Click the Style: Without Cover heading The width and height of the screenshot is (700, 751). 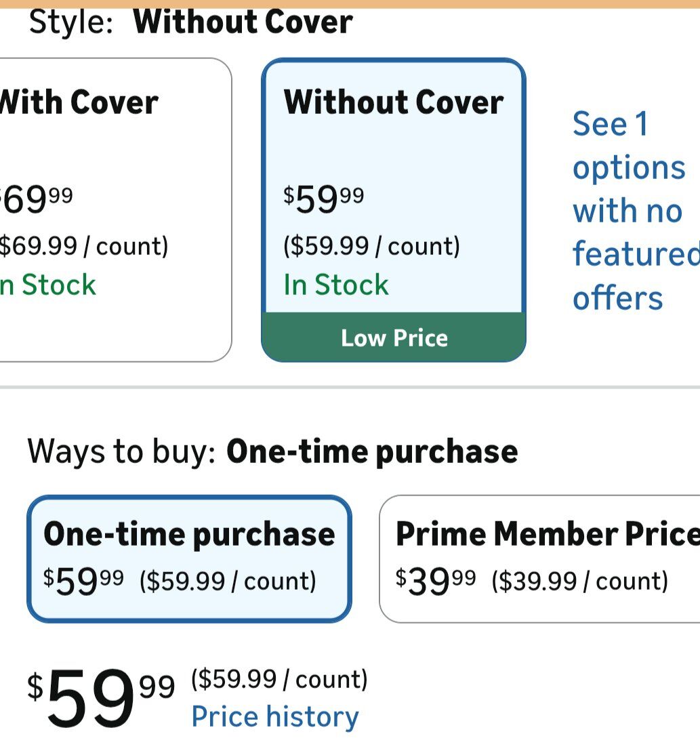(190, 22)
